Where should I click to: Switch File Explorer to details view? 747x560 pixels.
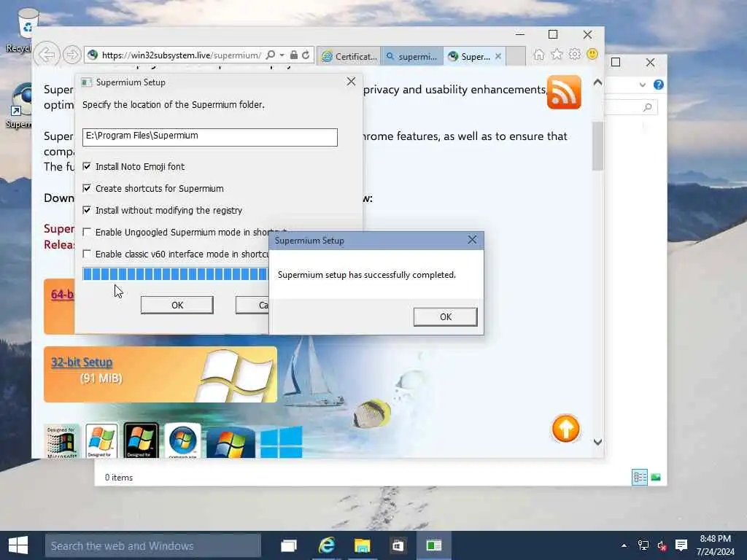point(640,477)
